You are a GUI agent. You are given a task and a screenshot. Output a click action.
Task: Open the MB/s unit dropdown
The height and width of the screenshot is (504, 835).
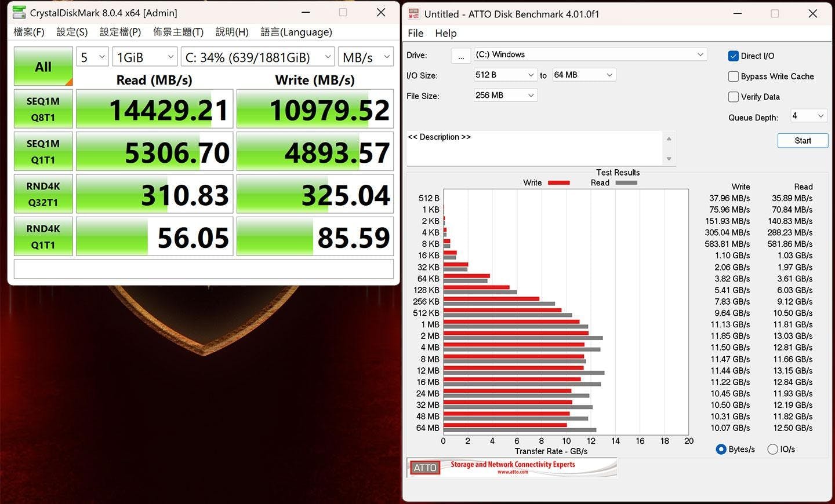366,57
